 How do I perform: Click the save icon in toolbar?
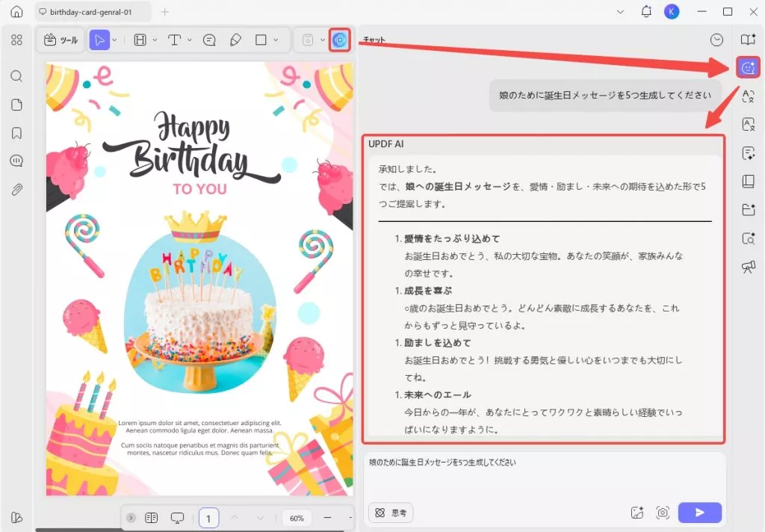(x=307, y=40)
